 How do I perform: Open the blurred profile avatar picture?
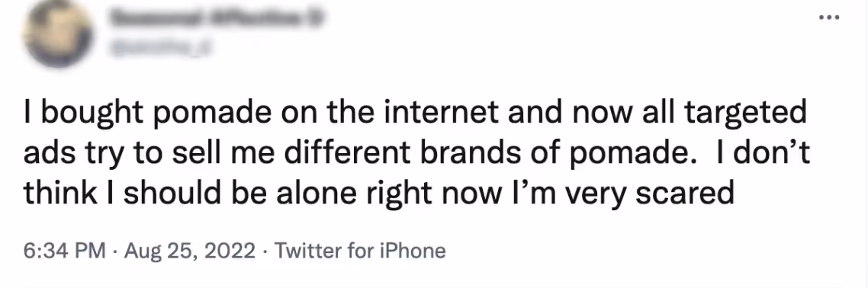coord(57,34)
